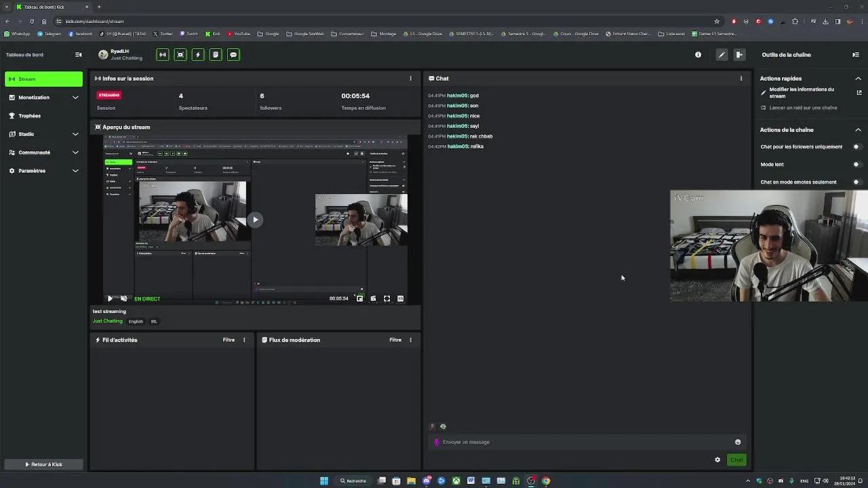Select Trophées in the sidebar
Viewport: 868px width, 488px height.
coord(30,116)
